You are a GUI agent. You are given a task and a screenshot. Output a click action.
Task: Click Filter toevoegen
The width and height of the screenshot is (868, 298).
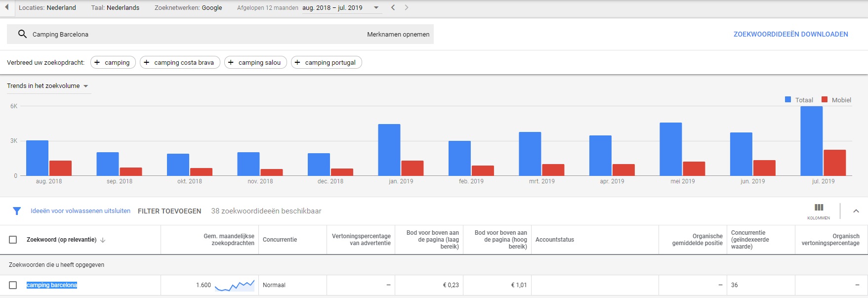169,211
